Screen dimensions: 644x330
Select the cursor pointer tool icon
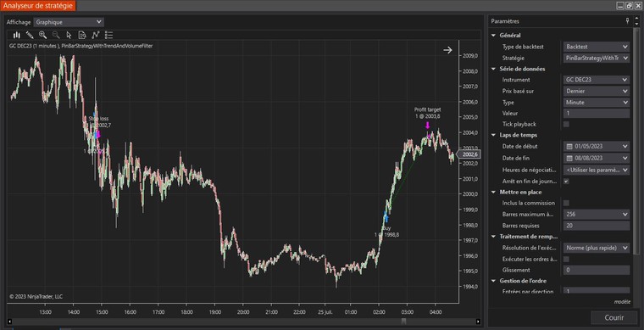69,35
